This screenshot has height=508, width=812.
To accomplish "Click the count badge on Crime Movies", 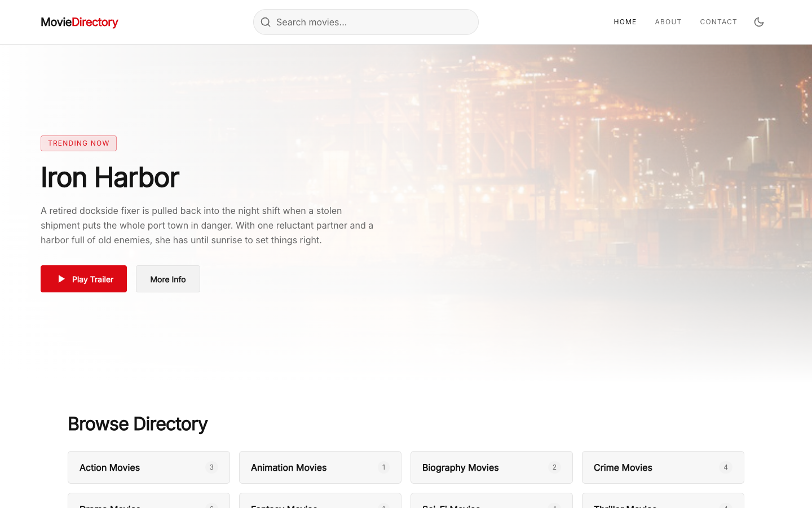I will tap(726, 467).
